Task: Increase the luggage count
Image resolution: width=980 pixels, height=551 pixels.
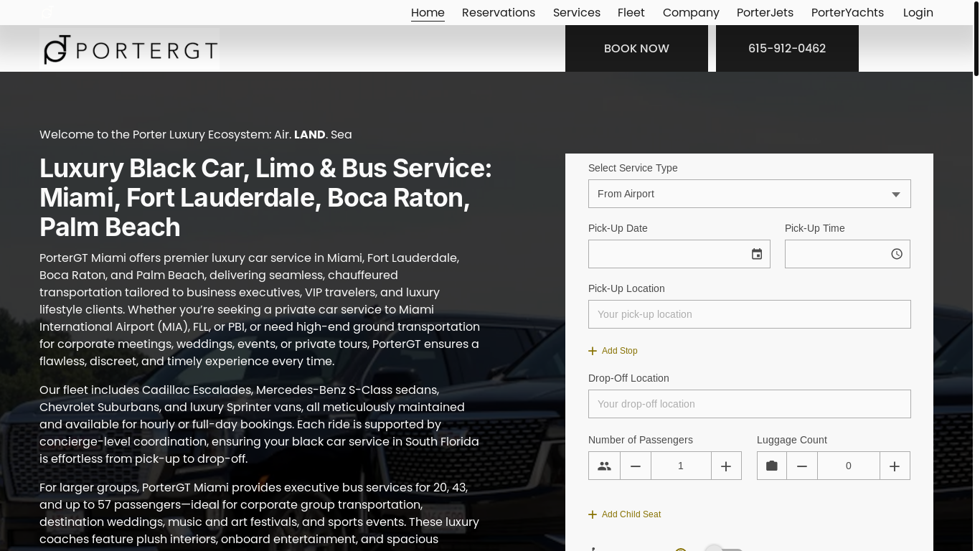Action: [895, 466]
